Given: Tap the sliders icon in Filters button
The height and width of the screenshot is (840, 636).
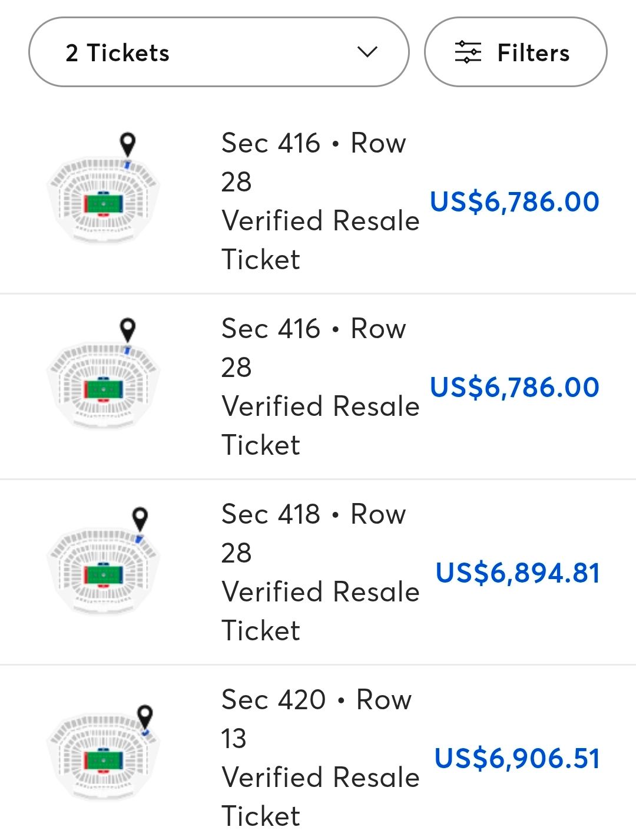Looking at the screenshot, I should pyautogui.click(x=468, y=52).
